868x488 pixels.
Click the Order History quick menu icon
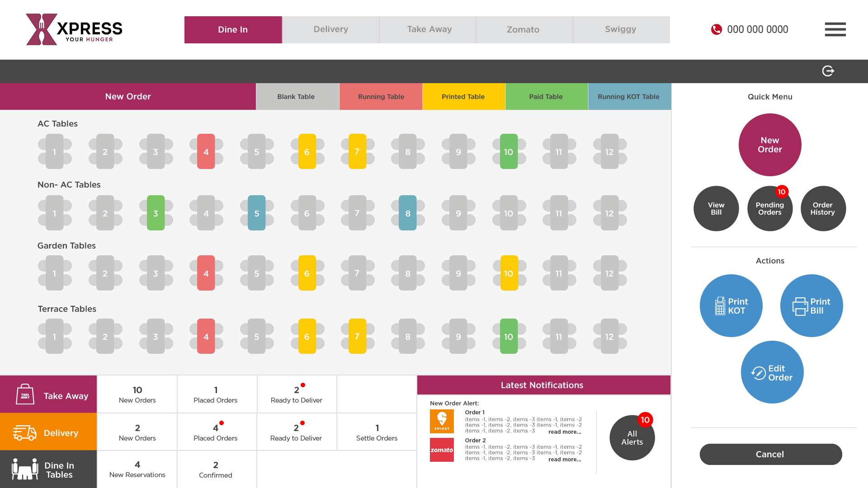(823, 208)
